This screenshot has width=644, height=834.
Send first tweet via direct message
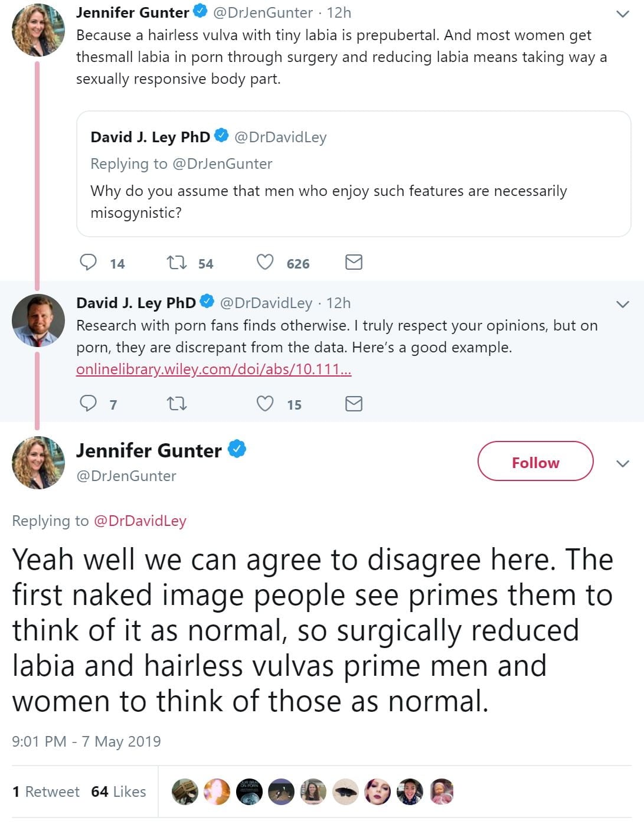click(353, 262)
